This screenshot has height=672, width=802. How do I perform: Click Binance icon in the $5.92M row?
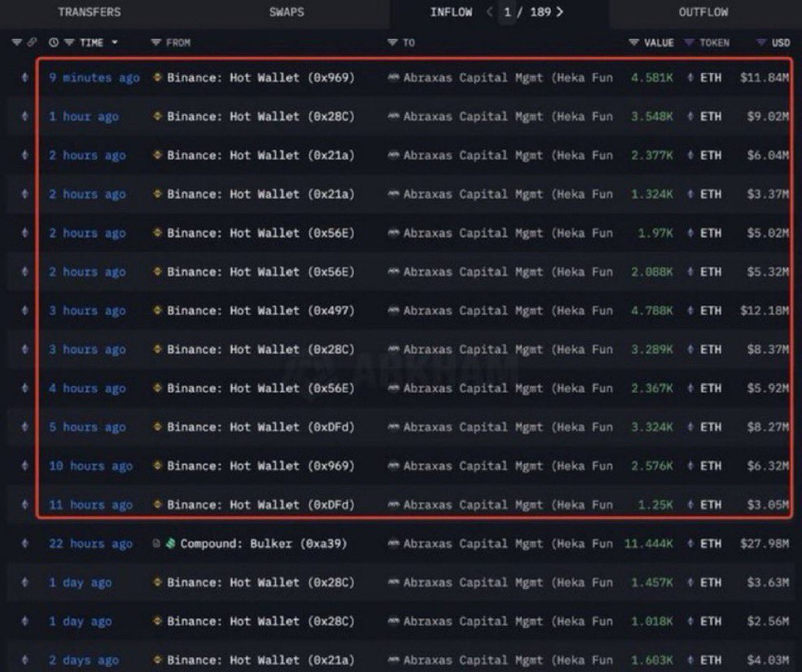pyautogui.click(x=157, y=388)
